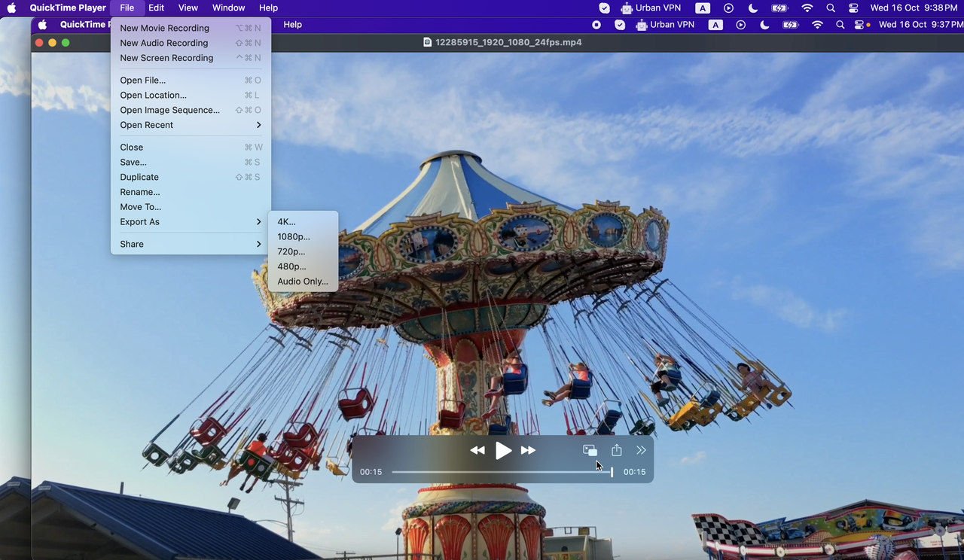Choose New Audio Recording
The image size is (964, 560).
[x=191, y=43]
